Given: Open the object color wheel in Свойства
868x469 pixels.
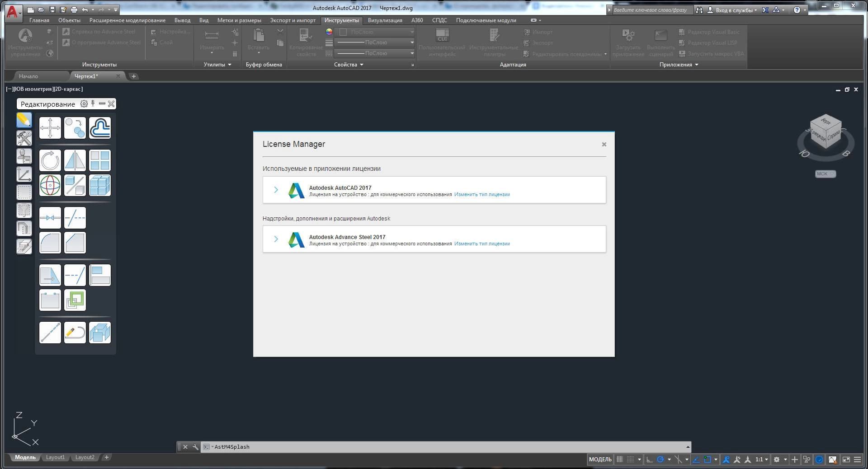Looking at the screenshot, I should coord(329,32).
